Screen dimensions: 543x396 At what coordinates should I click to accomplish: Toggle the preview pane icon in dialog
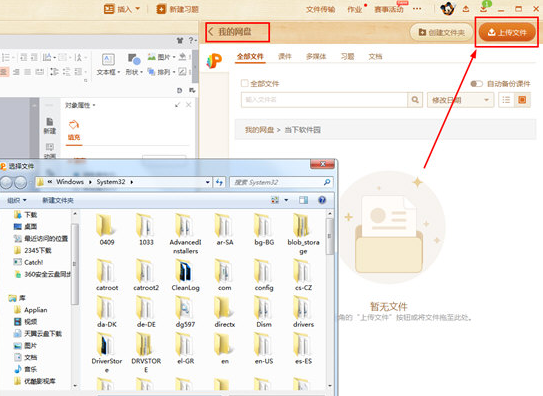point(303,200)
